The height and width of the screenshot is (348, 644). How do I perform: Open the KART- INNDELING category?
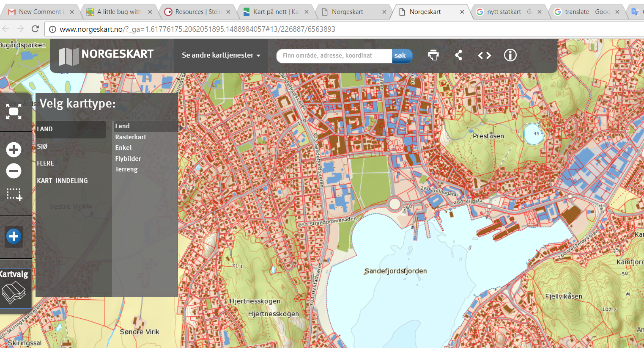coord(62,181)
